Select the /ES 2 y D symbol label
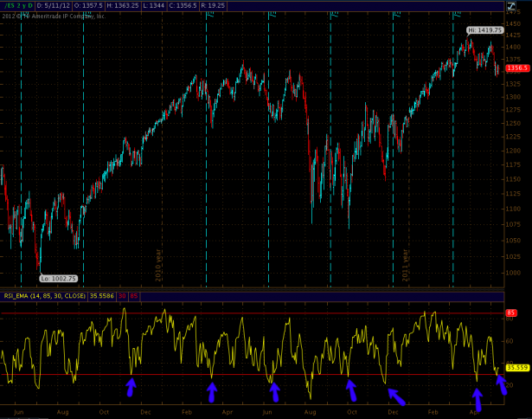The image size is (532, 419). tap(18, 6)
